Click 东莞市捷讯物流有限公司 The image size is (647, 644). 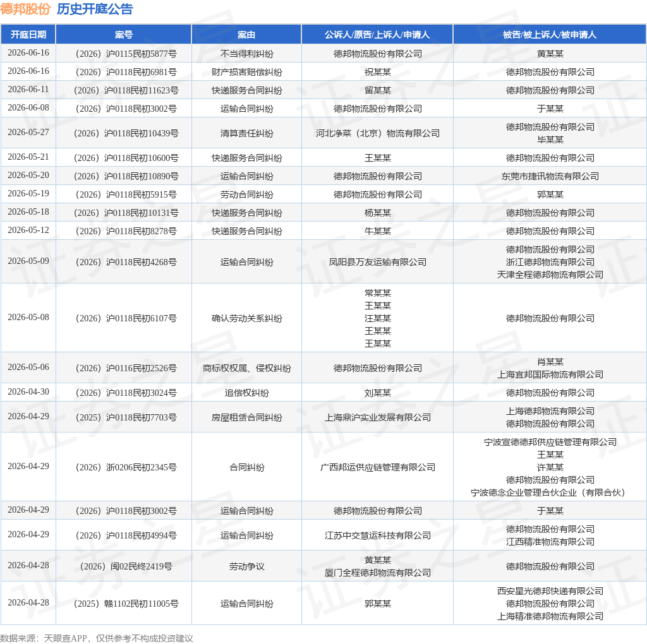click(550, 176)
